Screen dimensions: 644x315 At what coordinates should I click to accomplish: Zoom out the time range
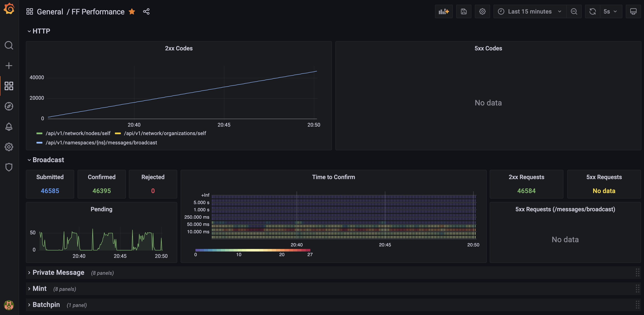coord(574,11)
